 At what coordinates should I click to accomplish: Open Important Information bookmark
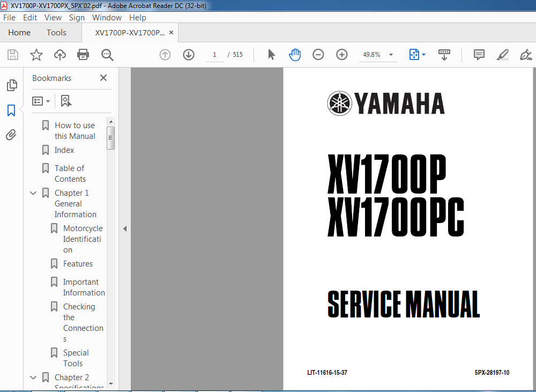pyautogui.click(x=84, y=287)
